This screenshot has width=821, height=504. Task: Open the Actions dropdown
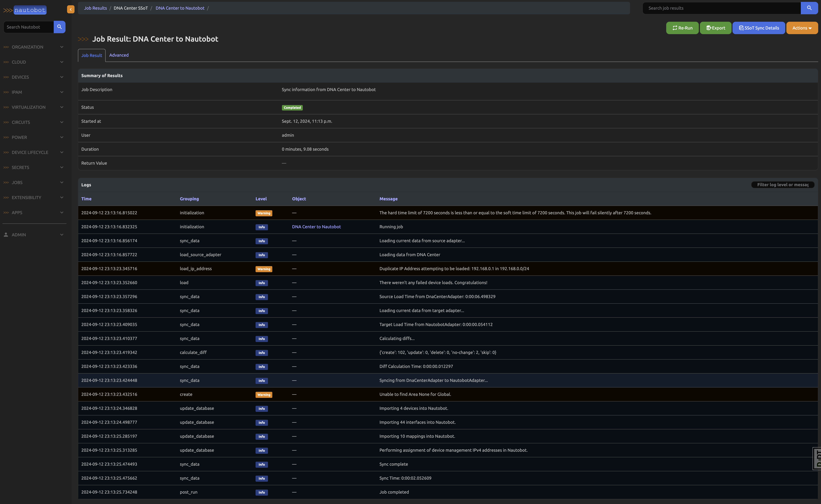click(802, 28)
